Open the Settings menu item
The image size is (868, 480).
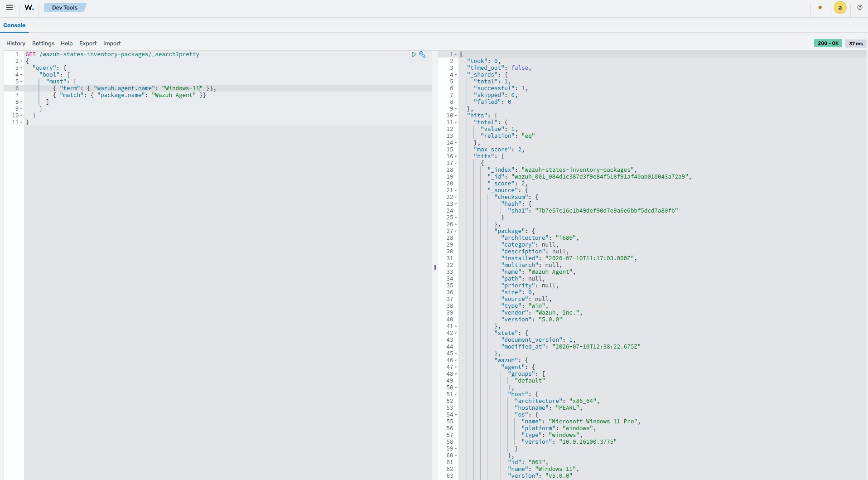(43, 44)
